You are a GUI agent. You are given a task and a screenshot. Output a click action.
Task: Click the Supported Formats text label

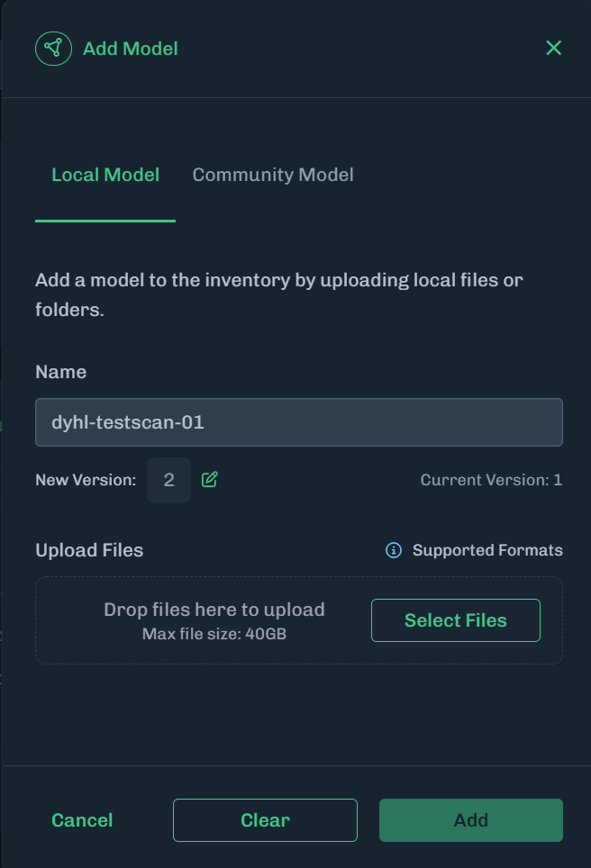click(x=487, y=550)
